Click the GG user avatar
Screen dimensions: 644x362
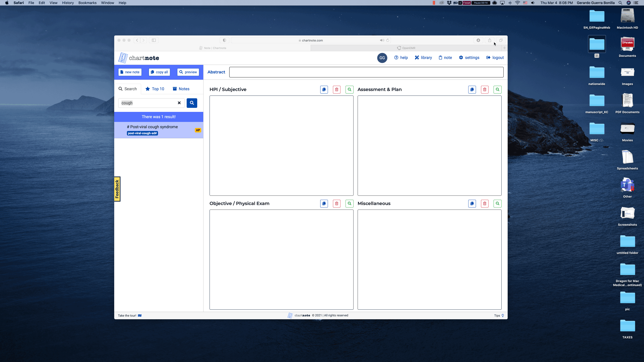tap(382, 58)
